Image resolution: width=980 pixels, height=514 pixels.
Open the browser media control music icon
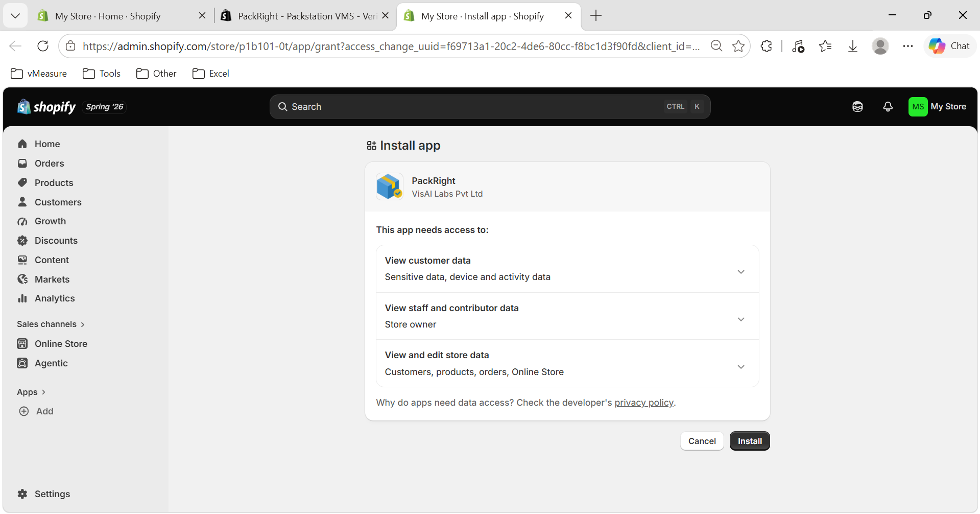point(798,46)
